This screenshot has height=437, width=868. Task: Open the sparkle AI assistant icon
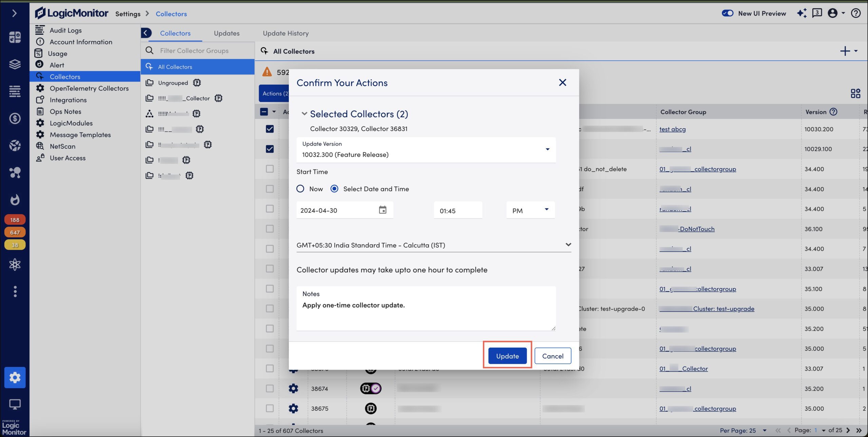802,13
